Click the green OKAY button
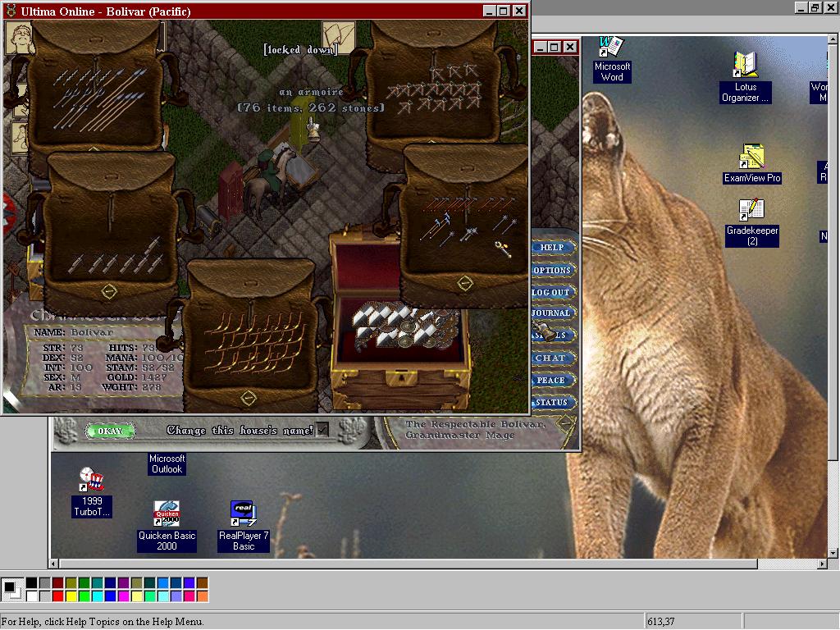Screen dimensions: 840x630 coord(111,431)
